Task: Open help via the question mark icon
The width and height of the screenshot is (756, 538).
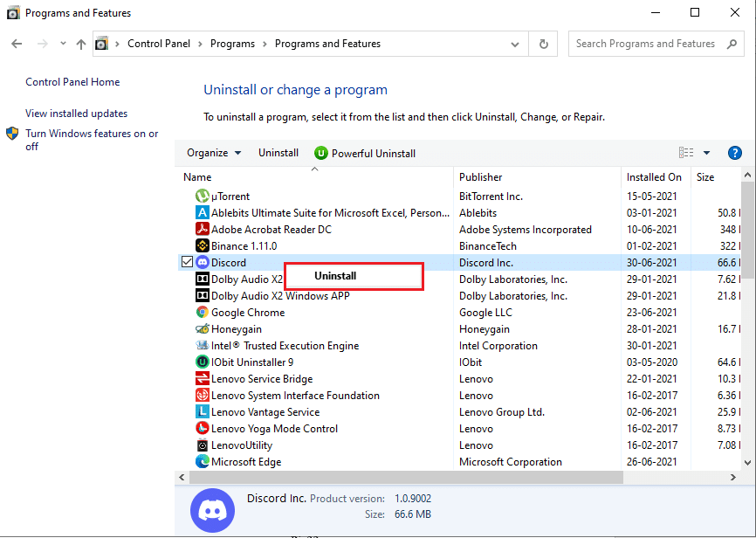Action: tap(734, 153)
